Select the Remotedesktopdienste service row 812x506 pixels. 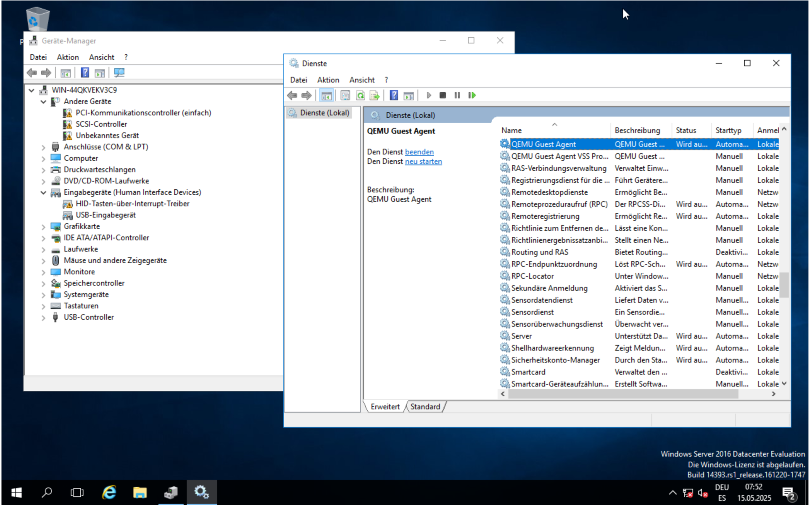coord(551,193)
